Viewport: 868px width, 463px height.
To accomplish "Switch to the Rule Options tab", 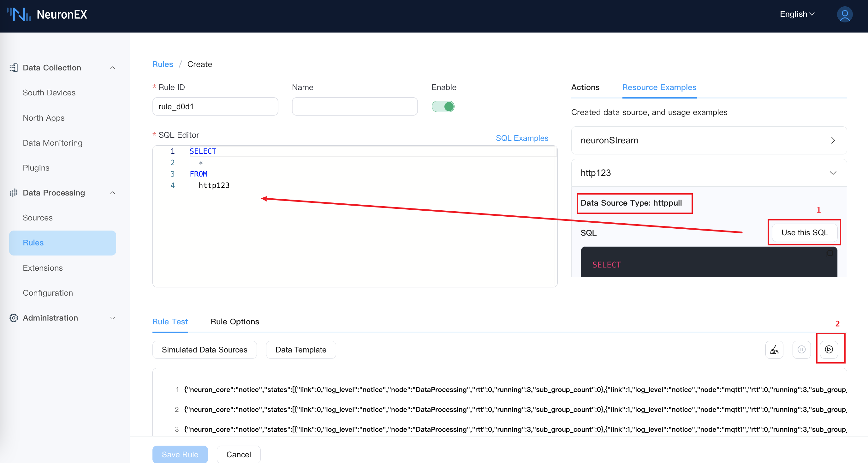I will point(234,321).
